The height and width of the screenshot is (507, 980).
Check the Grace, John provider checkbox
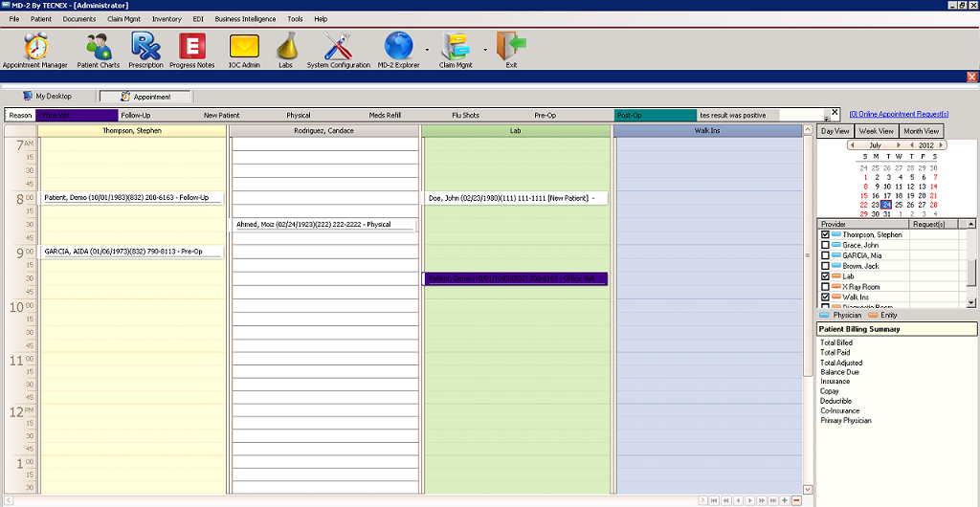pos(825,245)
